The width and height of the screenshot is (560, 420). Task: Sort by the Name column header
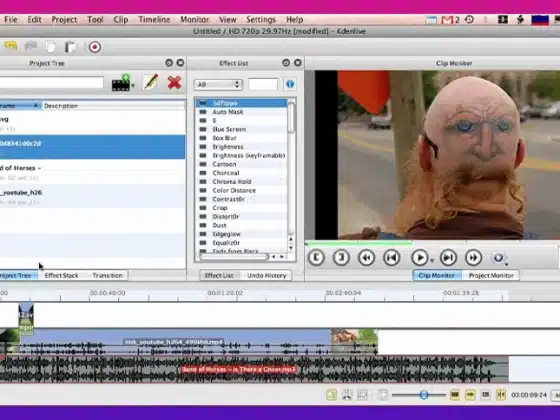pyautogui.click(x=20, y=106)
